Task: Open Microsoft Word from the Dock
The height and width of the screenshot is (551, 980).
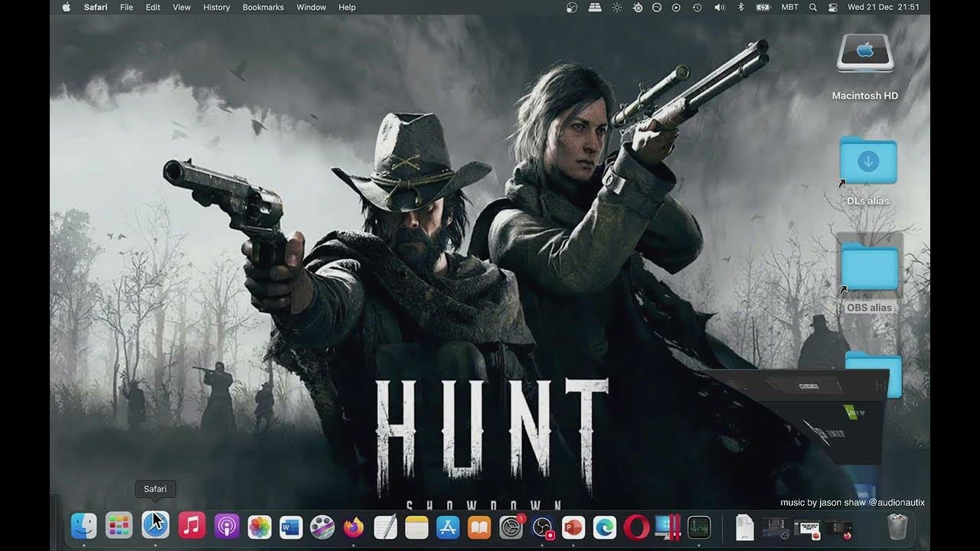Action: click(x=291, y=527)
